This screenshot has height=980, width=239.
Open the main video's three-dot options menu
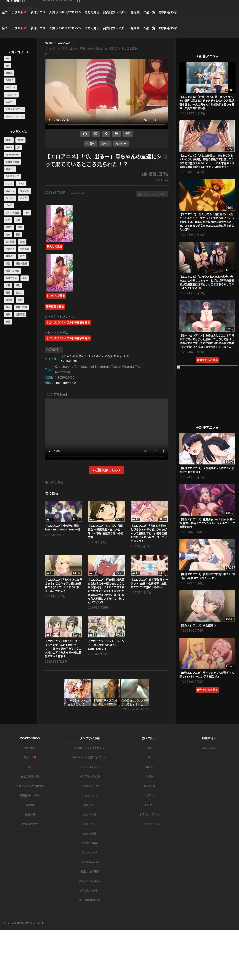coord(164,120)
